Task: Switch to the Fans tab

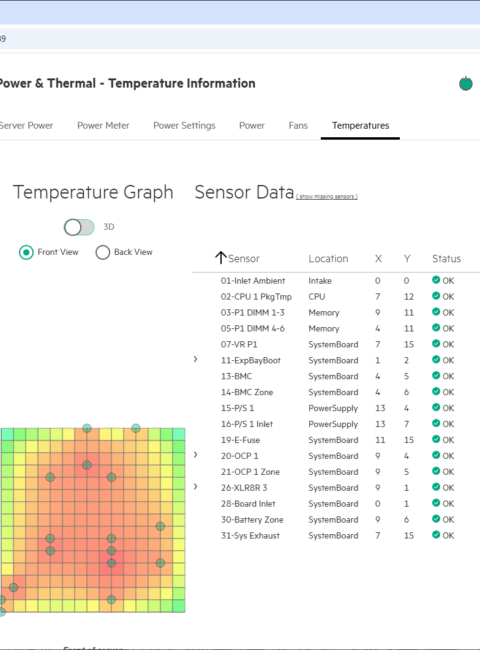Action: 298,126
